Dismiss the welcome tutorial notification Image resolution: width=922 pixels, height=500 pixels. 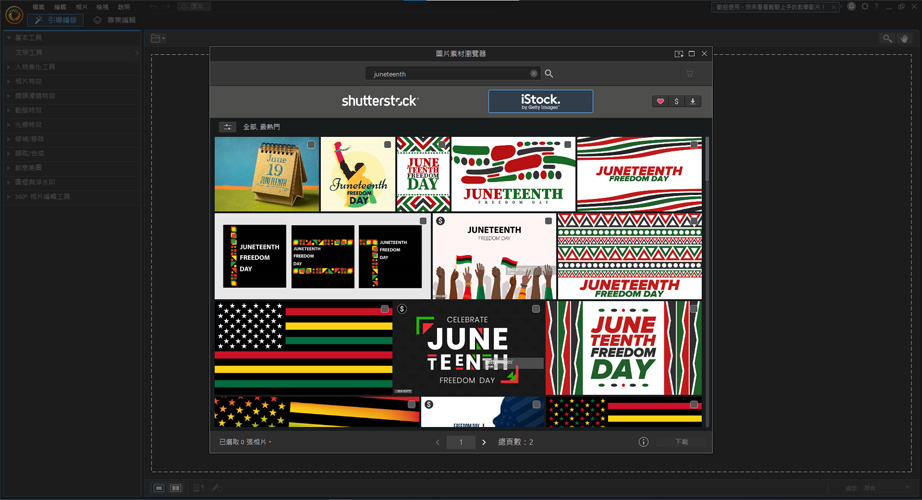[834, 7]
